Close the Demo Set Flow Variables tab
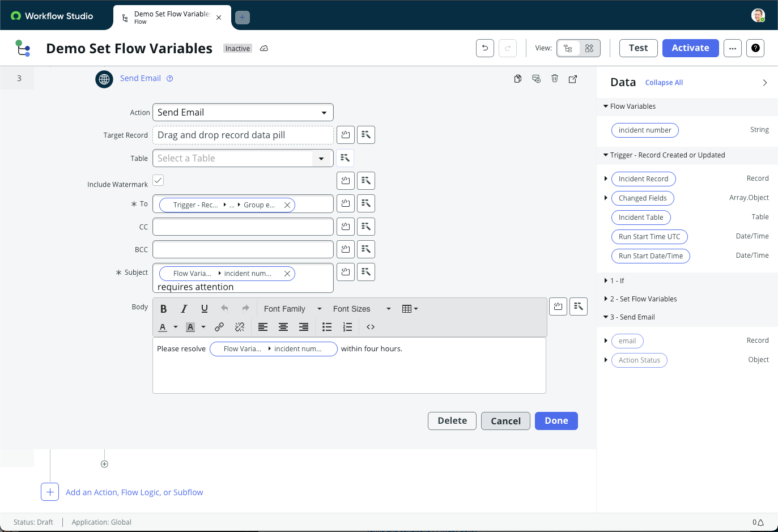This screenshot has height=532, width=778. 219,18
